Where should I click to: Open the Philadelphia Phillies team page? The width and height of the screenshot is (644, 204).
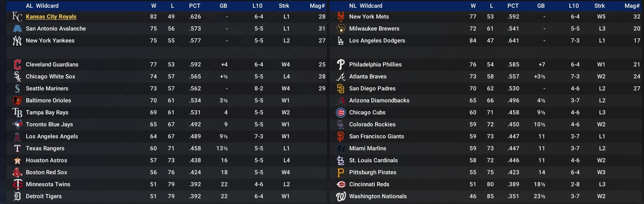pos(375,65)
